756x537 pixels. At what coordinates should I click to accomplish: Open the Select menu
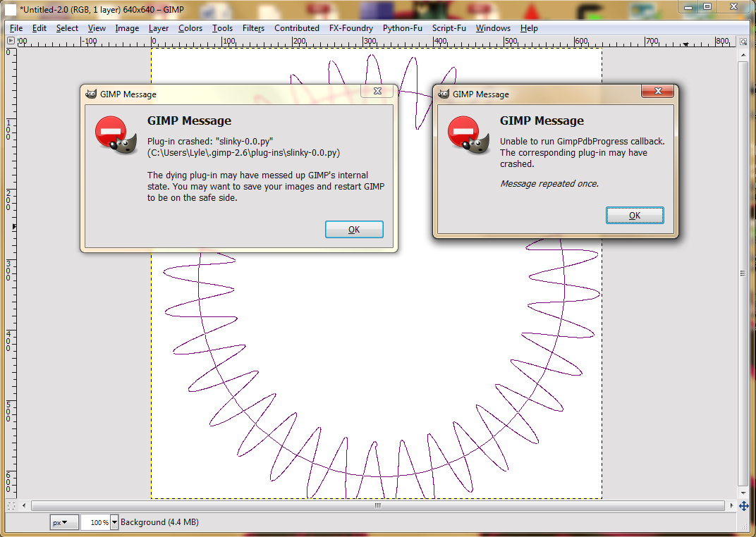pos(67,28)
